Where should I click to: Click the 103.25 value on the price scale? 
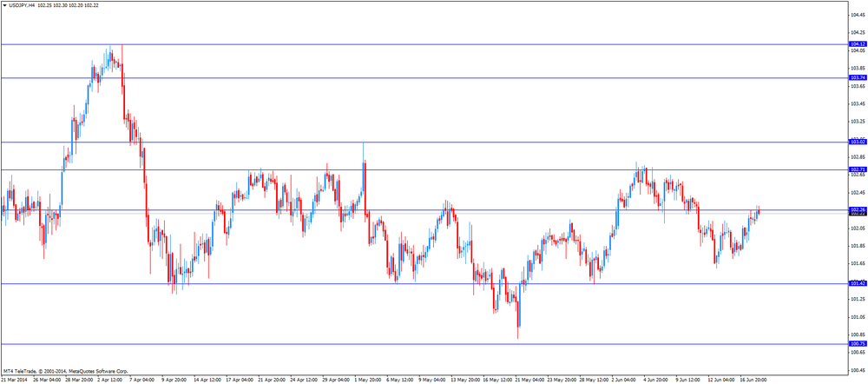(x=858, y=122)
